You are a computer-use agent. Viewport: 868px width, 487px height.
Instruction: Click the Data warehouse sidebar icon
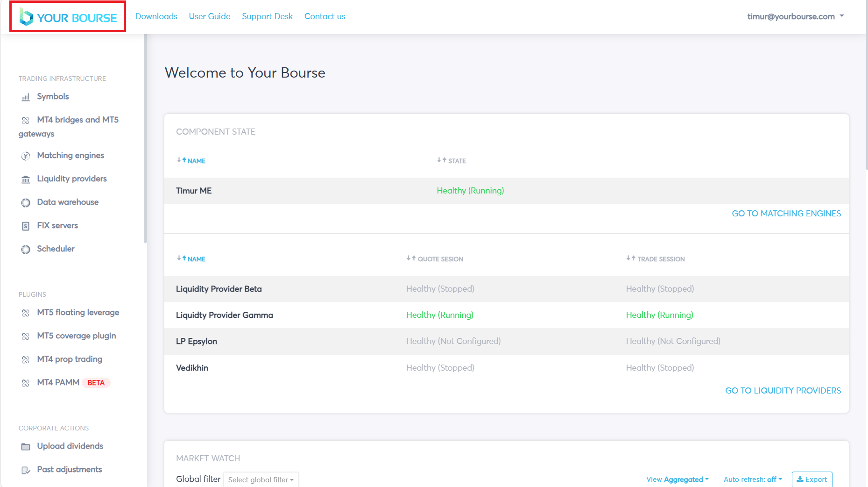[x=26, y=203]
